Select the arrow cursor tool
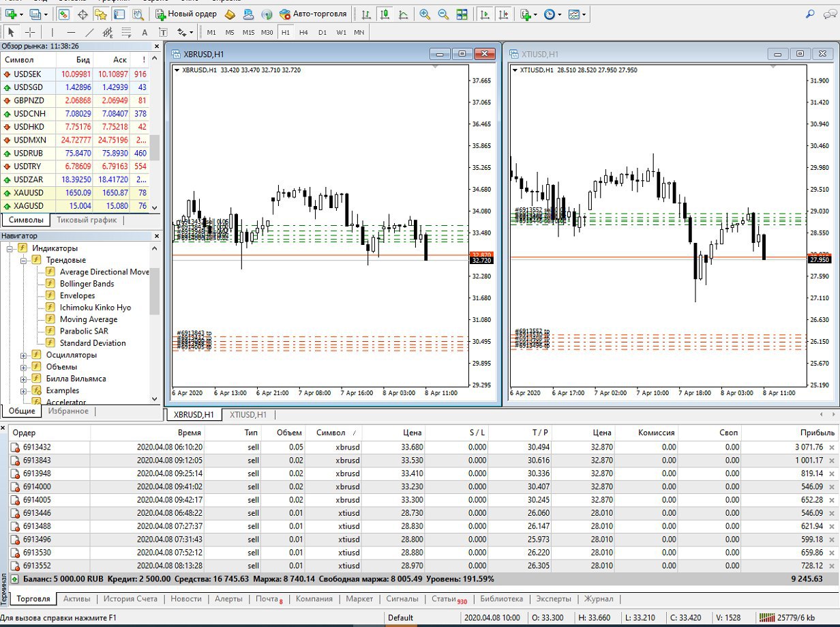This screenshot has height=627, width=840. 11,32
